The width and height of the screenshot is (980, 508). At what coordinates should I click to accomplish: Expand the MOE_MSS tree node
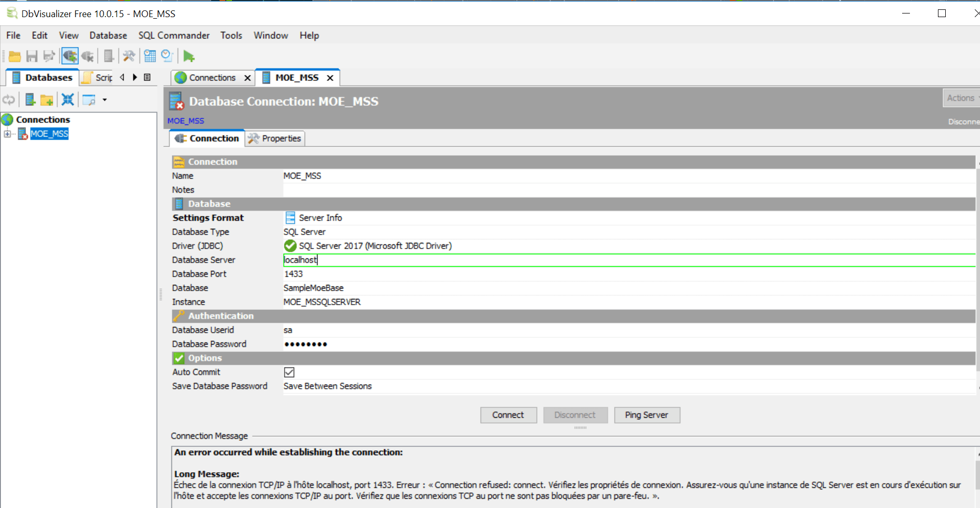click(7, 134)
